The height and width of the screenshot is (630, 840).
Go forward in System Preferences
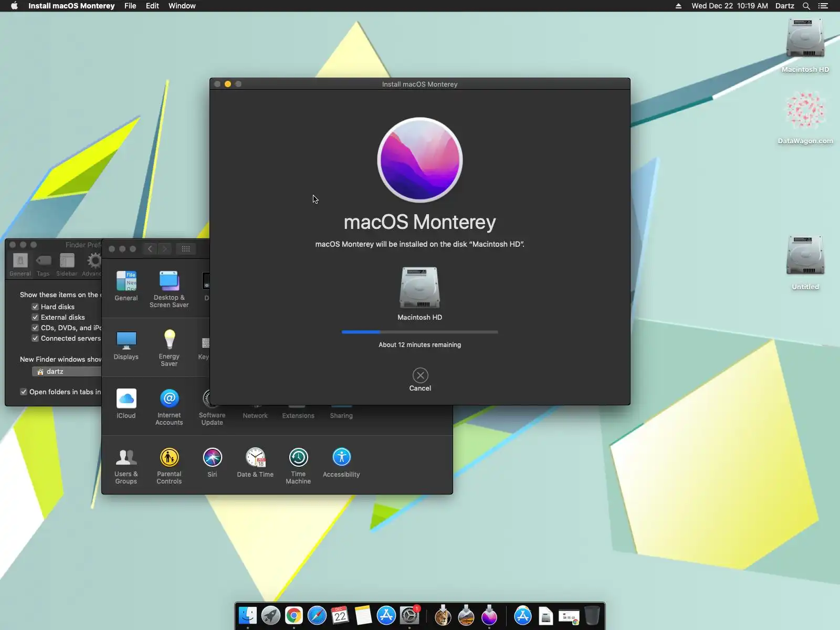pyautogui.click(x=164, y=249)
